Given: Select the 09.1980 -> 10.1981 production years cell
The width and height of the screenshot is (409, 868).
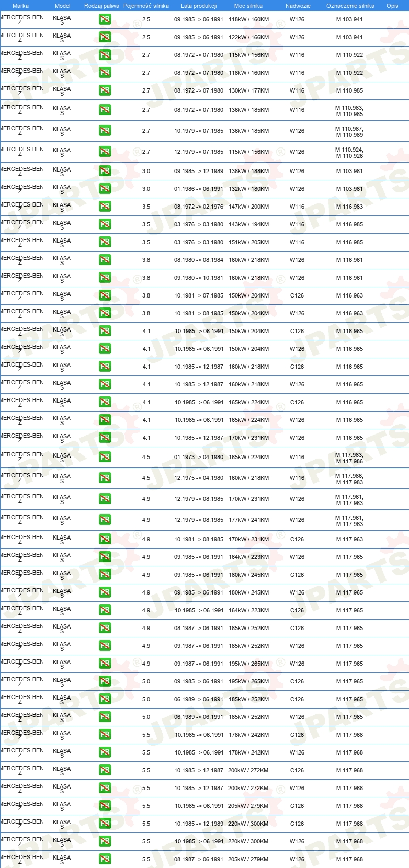Looking at the screenshot, I should click(199, 278).
